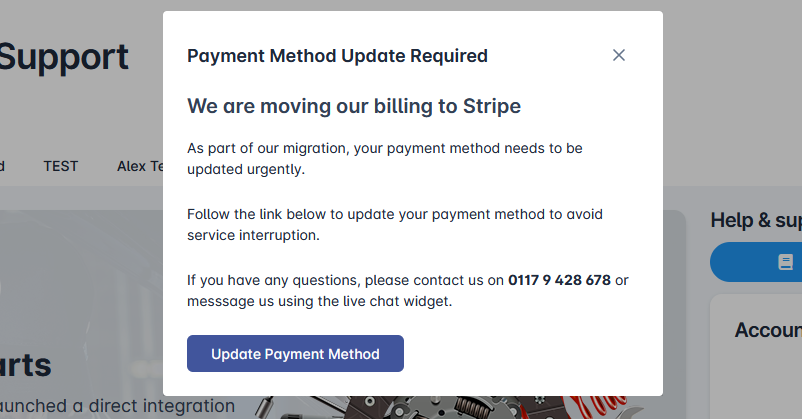
Task: Close the Payment Method Update dialog
Action: 619,55
